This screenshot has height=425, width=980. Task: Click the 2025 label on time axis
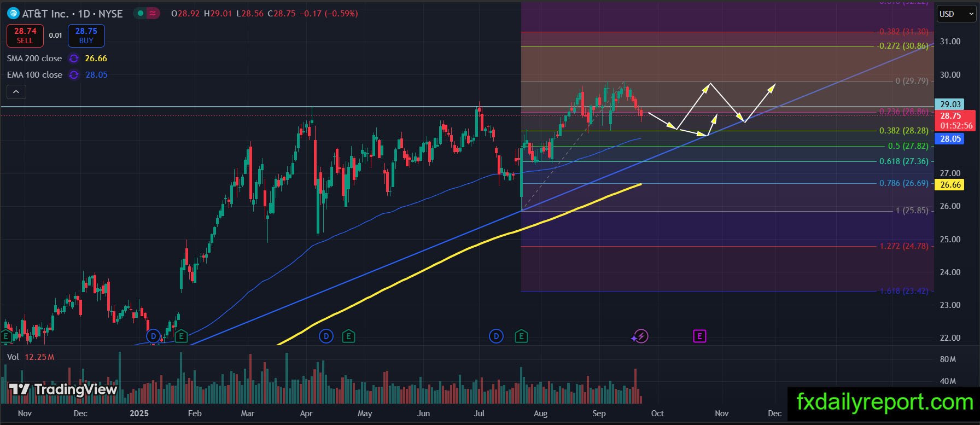[x=138, y=414]
